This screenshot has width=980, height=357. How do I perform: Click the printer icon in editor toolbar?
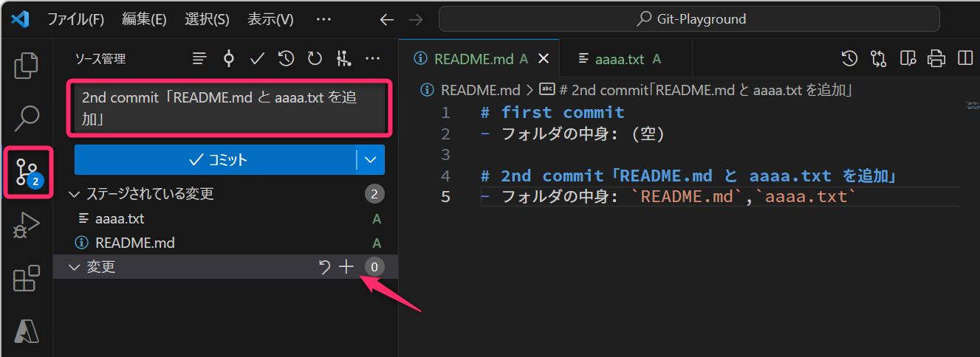point(936,58)
